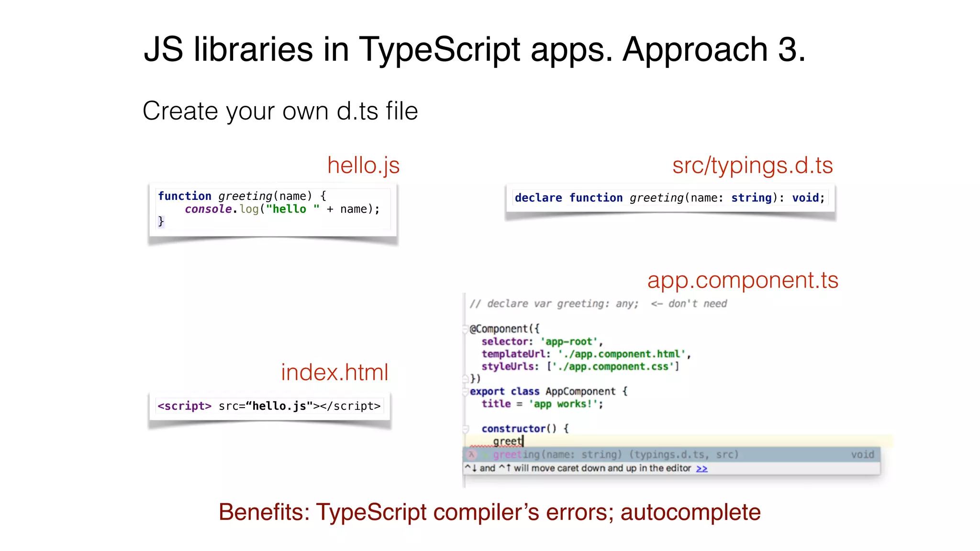
Task: Click the red lambda icon beside greeting suggestion
Action: (x=471, y=454)
